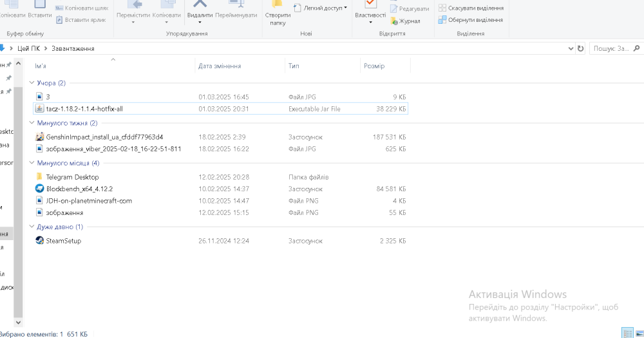This screenshot has height=338, width=644.
Task: Select the Blockbench_x64_4.12.2 icon
Action: (x=39, y=189)
